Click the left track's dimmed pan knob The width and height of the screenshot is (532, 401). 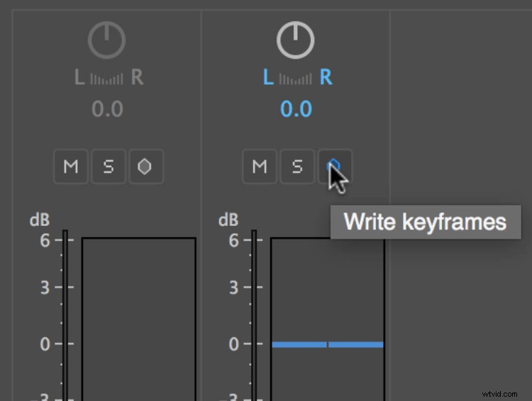[x=107, y=40]
